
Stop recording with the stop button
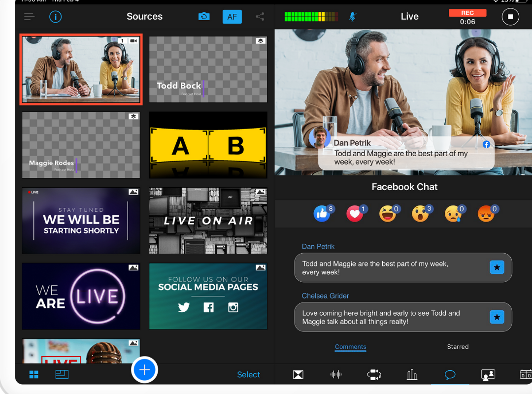pyautogui.click(x=510, y=17)
